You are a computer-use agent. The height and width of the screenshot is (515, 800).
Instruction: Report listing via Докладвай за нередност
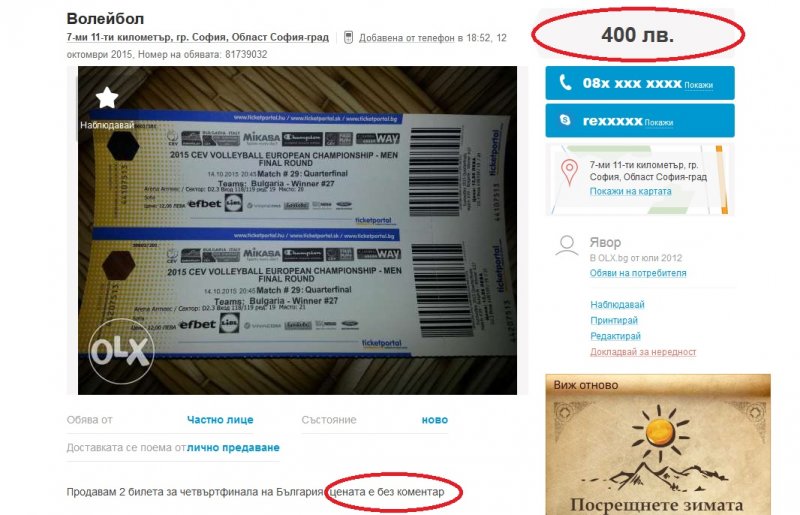643,352
